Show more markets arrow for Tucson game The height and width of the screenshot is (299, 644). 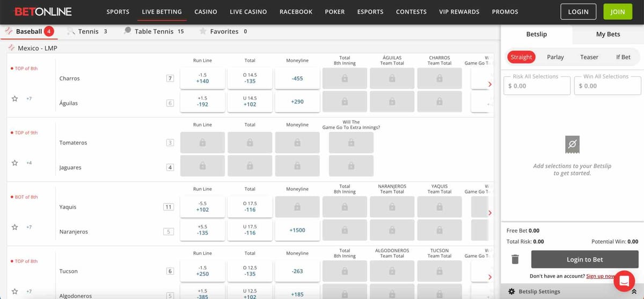click(x=489, y=277)
